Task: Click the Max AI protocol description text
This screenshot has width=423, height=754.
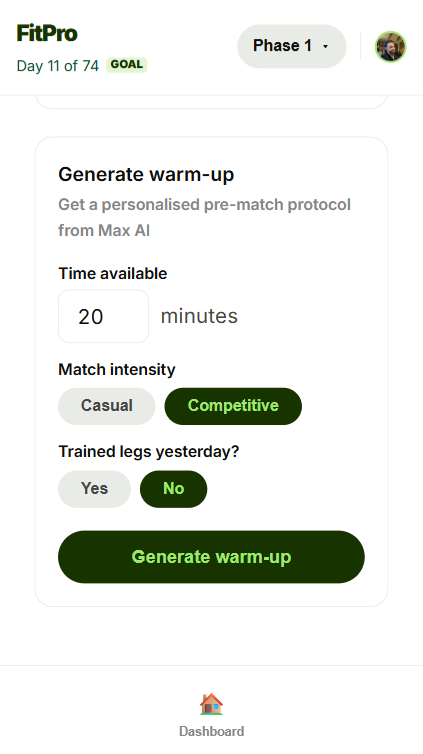Action: click(204, 217)
